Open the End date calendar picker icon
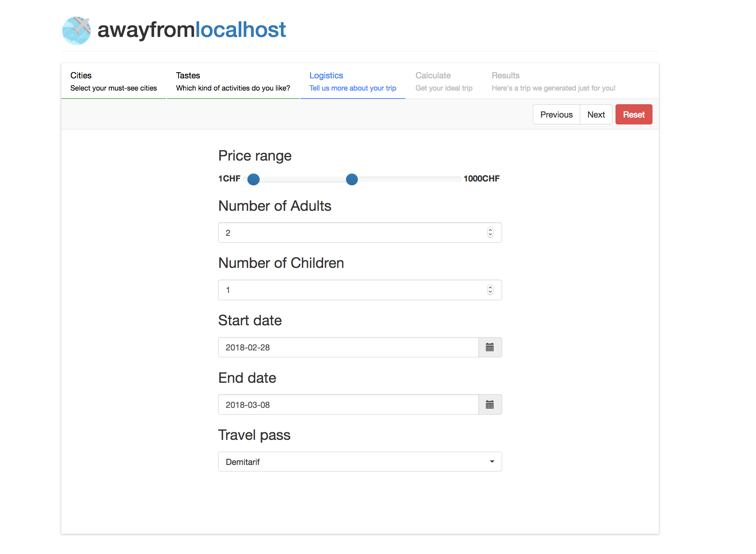 point(490,404)
